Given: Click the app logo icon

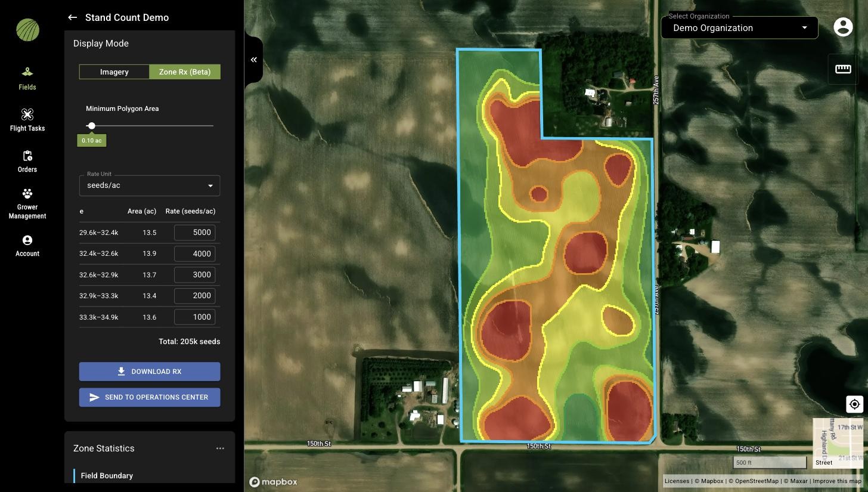Looking at the screenshot, I should 27,30.
